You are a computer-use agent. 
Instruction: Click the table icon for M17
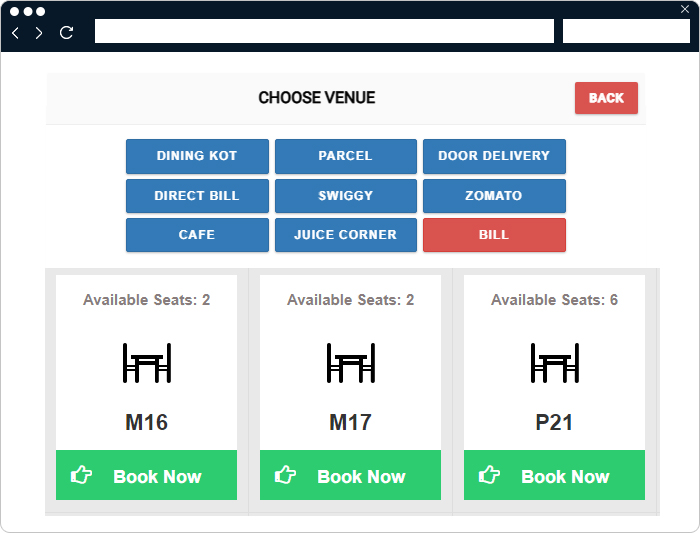tap(351, 362)
